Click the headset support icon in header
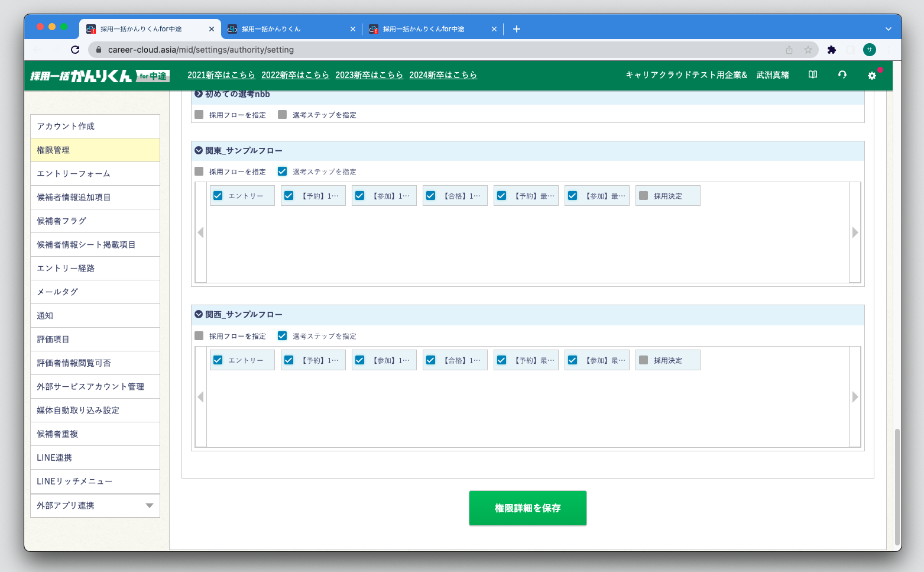 (x=842, y=75)
